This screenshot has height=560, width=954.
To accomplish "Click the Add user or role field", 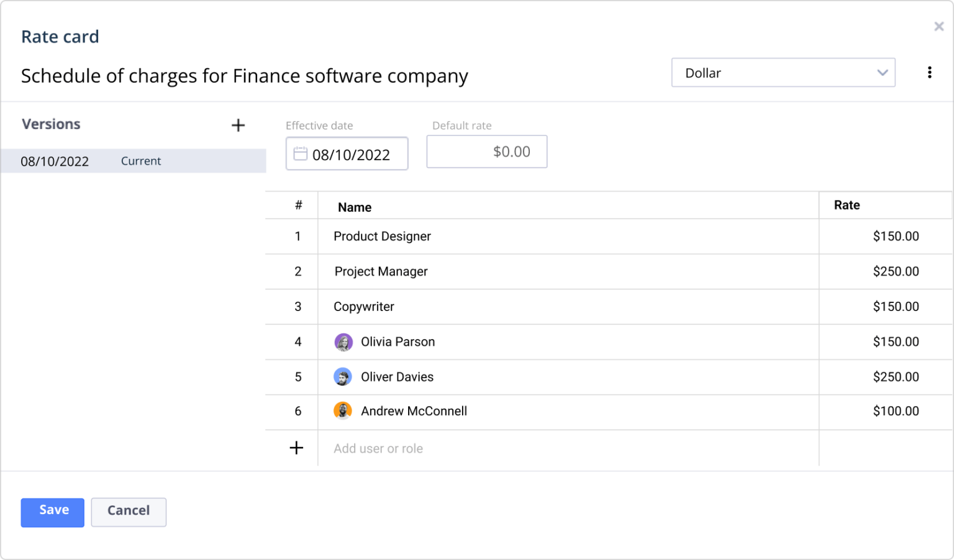I will pos(378,448).
